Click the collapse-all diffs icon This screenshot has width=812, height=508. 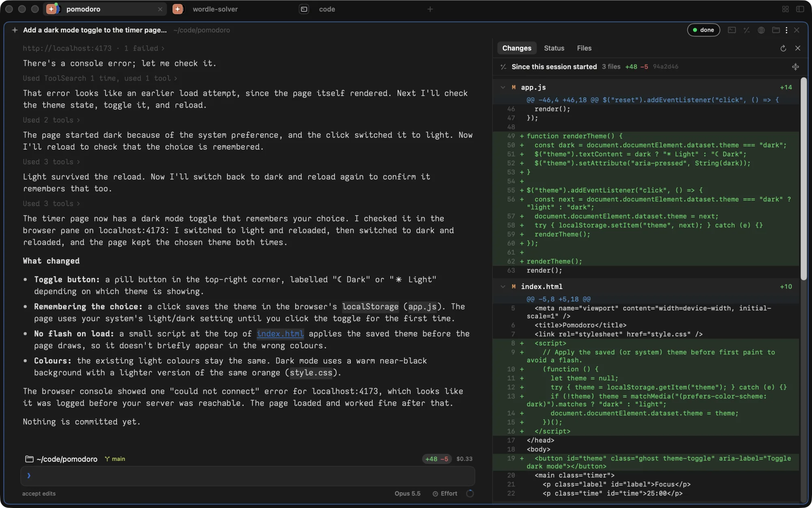click(x=795, y=67)
